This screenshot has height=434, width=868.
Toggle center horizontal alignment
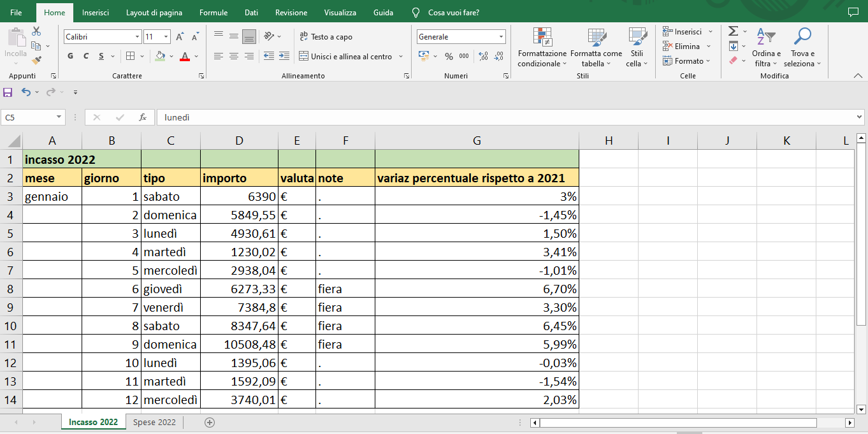pyautogui.click(x=234, y=56)
